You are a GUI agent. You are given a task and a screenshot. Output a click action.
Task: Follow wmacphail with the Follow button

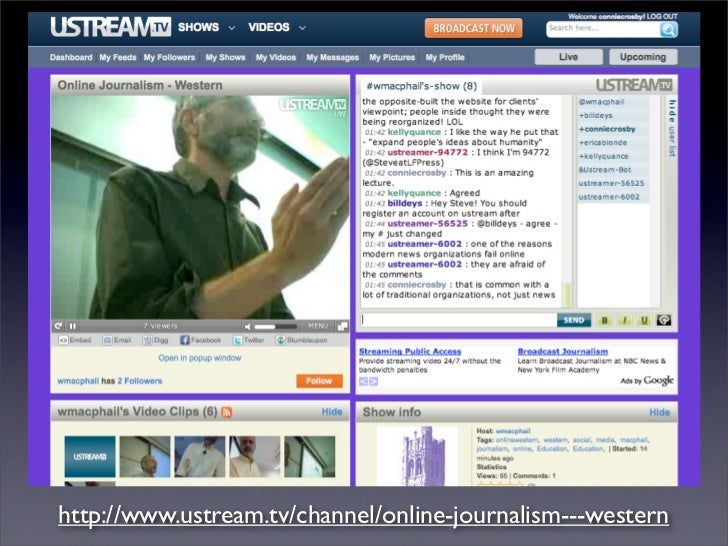tap(319, 381)
